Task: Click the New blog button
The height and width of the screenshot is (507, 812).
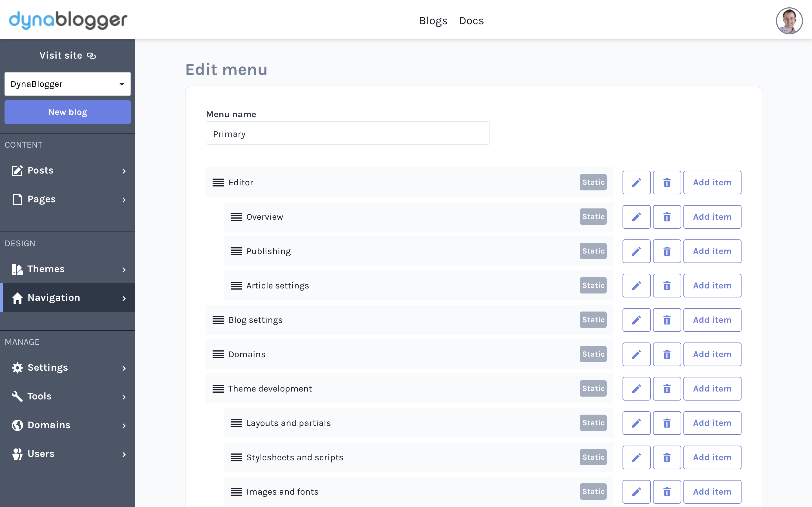Action: click(67, 112)
